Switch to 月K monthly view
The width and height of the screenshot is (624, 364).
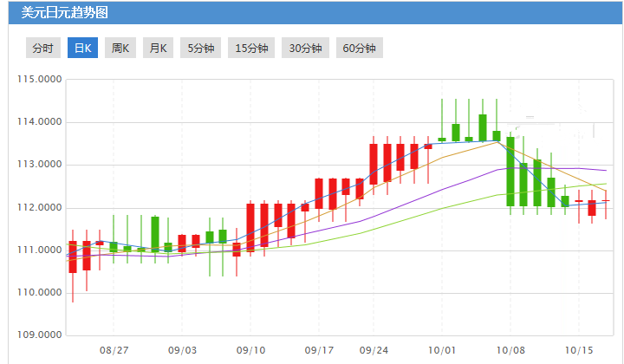(x=158, y=49)
